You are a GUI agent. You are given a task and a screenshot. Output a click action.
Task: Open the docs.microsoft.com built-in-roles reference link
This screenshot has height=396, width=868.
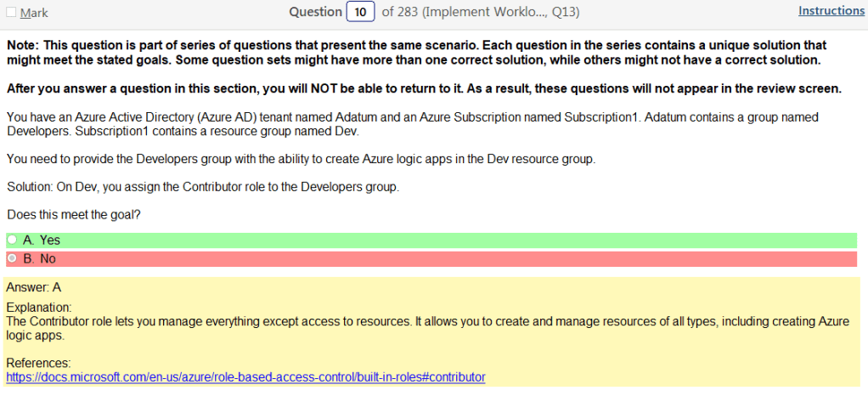pyautogui.click(x=245, y=376)
